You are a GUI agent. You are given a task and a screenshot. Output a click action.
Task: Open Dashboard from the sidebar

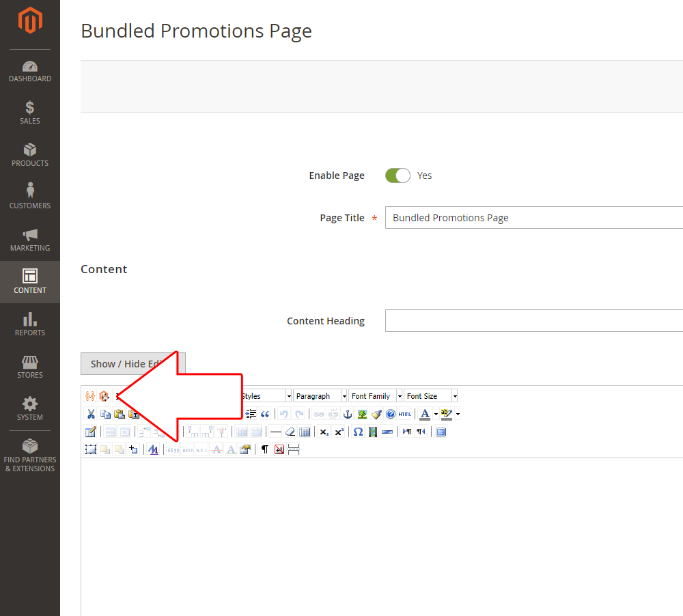click(x=30, y=72)
